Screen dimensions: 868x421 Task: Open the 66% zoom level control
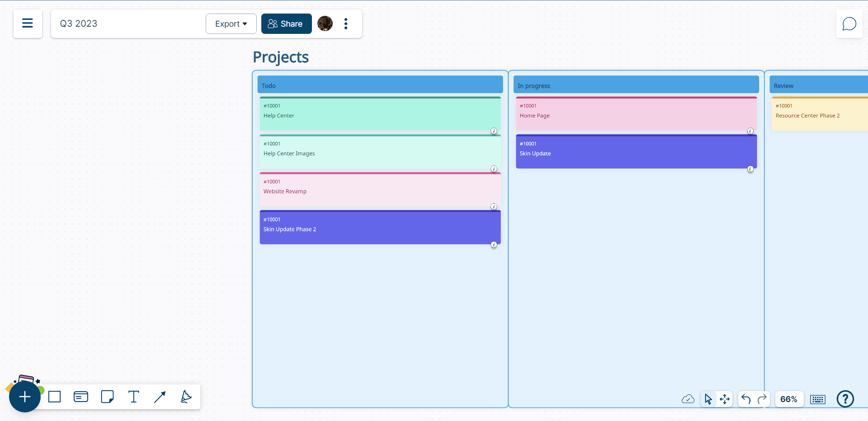788,399
